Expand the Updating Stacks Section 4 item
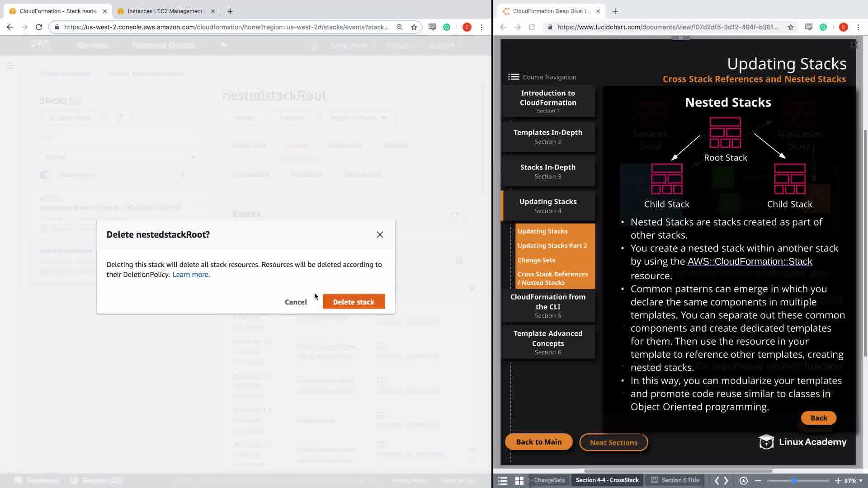 coord(547,206)
